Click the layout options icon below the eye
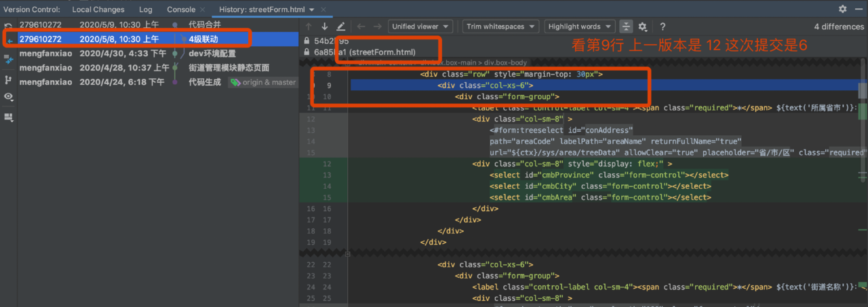 pyautogui.click(x=8, y=117)
